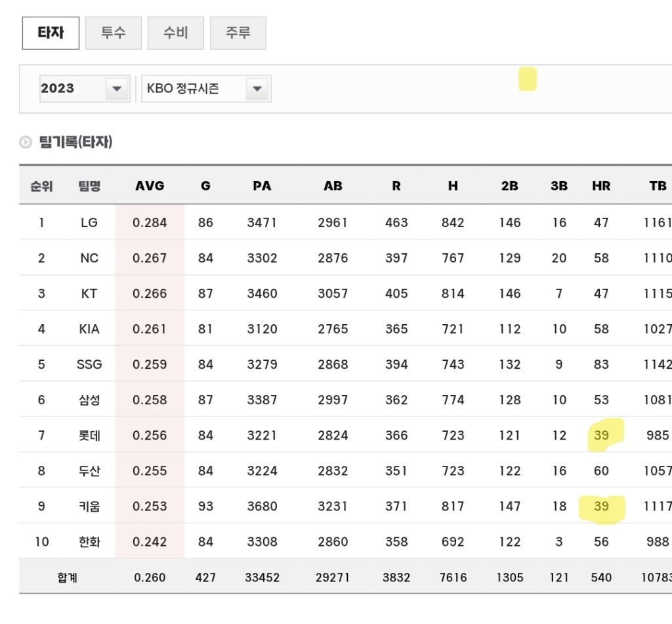Click the yellow highlight mark in filter bar
The height and width of the screenshot is (624, 672).
(x=527, y=79)
